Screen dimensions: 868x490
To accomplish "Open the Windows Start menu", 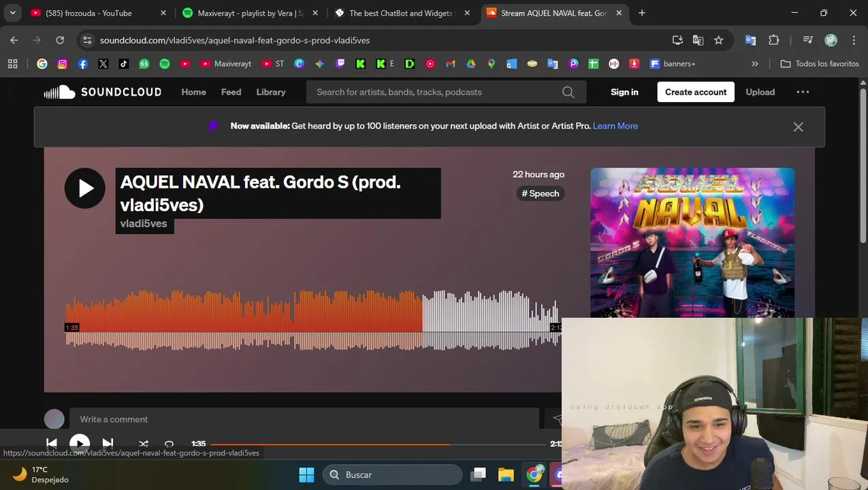I will (x=307, y=474).
